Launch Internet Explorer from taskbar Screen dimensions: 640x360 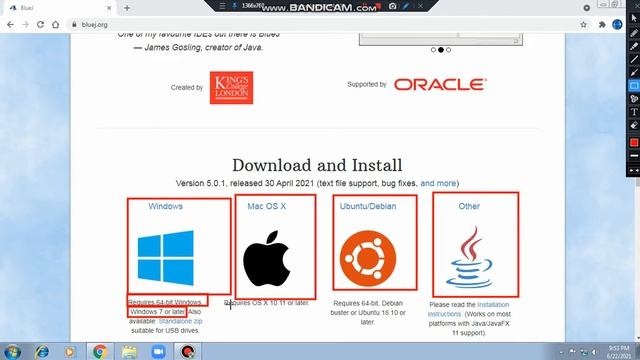[42, 352]
